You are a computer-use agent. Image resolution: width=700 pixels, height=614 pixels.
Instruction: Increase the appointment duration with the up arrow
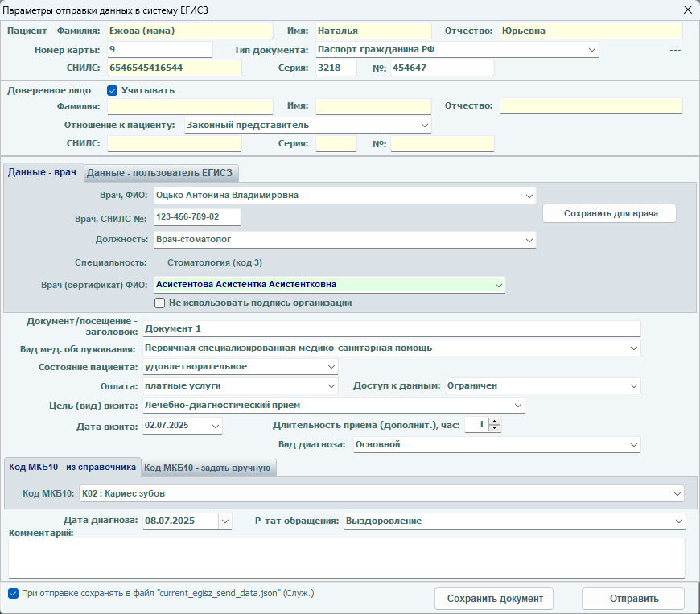click(494, 421)
